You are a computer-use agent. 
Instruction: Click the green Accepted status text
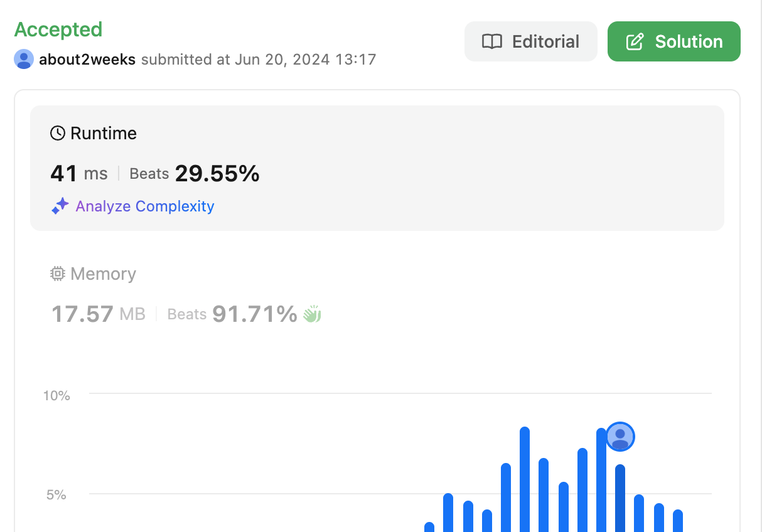pyautogui.click(x=58, y=29)
